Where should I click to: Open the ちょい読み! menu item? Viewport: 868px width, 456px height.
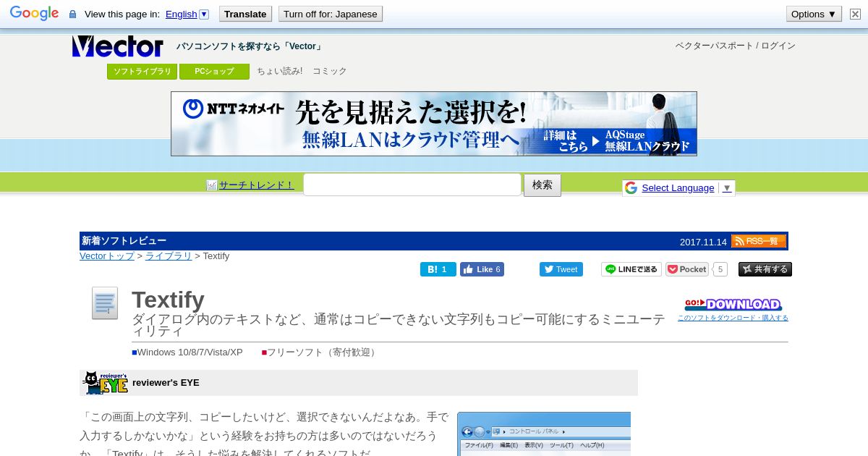tap(280, 71)
